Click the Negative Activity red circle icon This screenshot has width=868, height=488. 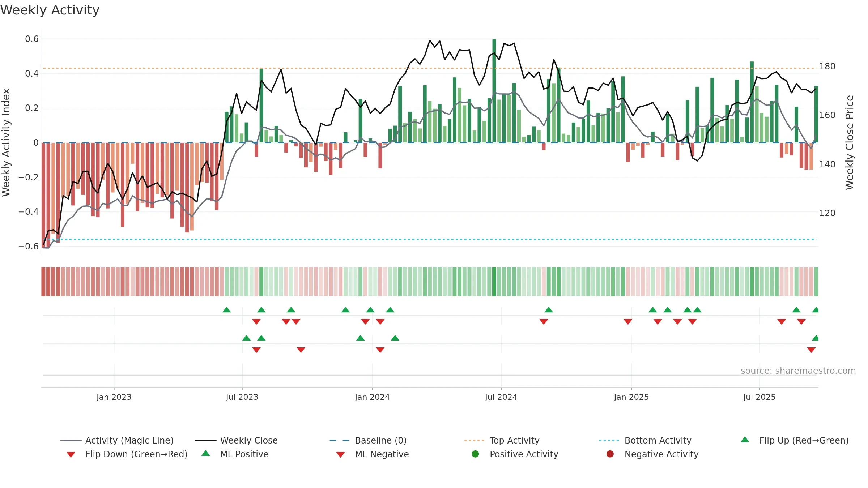point(610,454)
